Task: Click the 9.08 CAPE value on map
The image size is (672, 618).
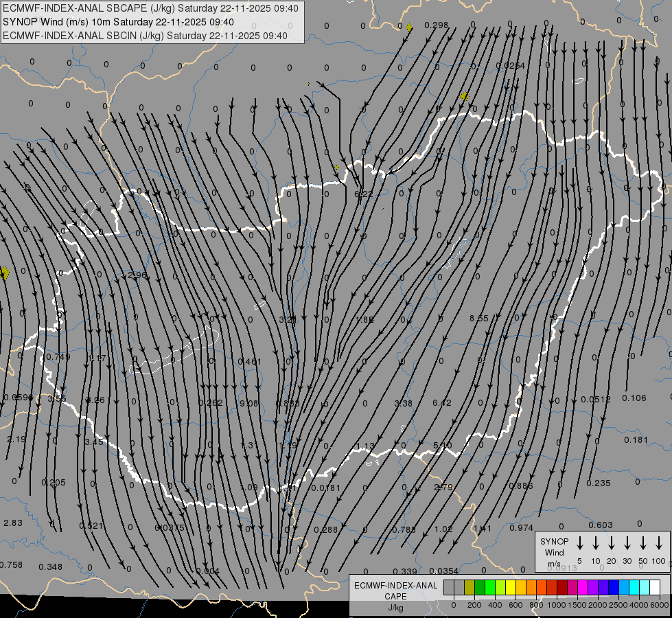Action: (248, 403)
